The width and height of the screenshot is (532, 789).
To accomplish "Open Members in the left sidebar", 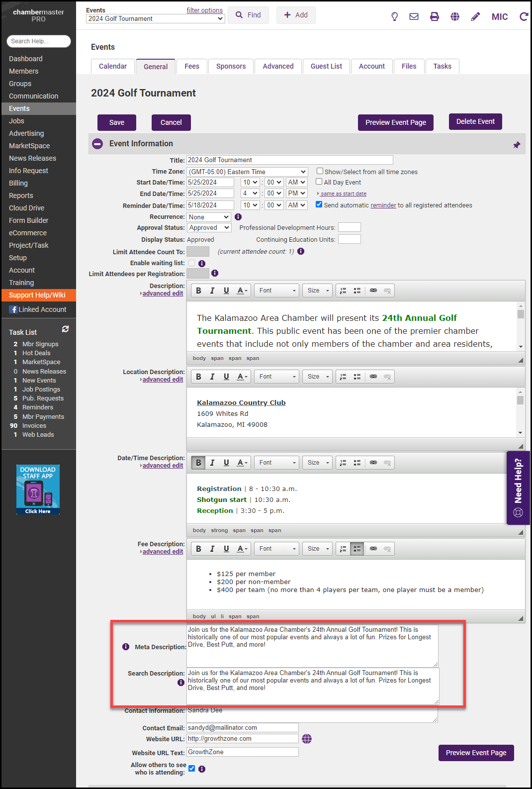I will pos(23,71).
